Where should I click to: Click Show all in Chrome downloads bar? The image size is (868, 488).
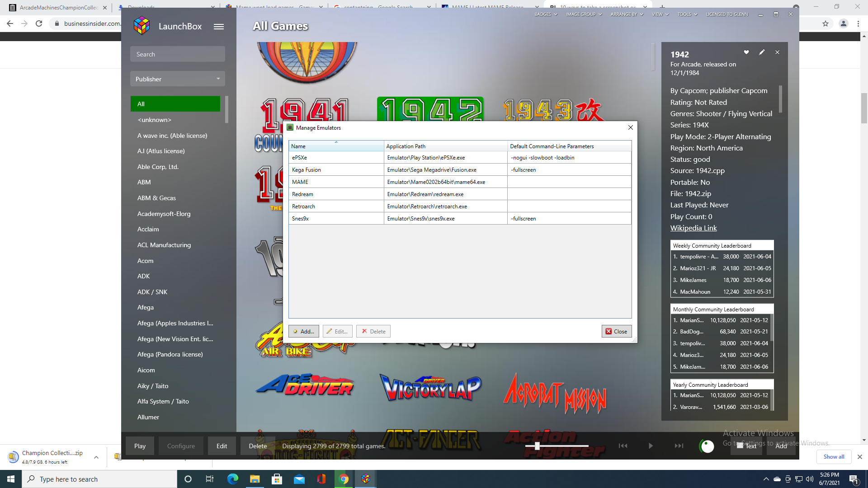coord(834,457)
